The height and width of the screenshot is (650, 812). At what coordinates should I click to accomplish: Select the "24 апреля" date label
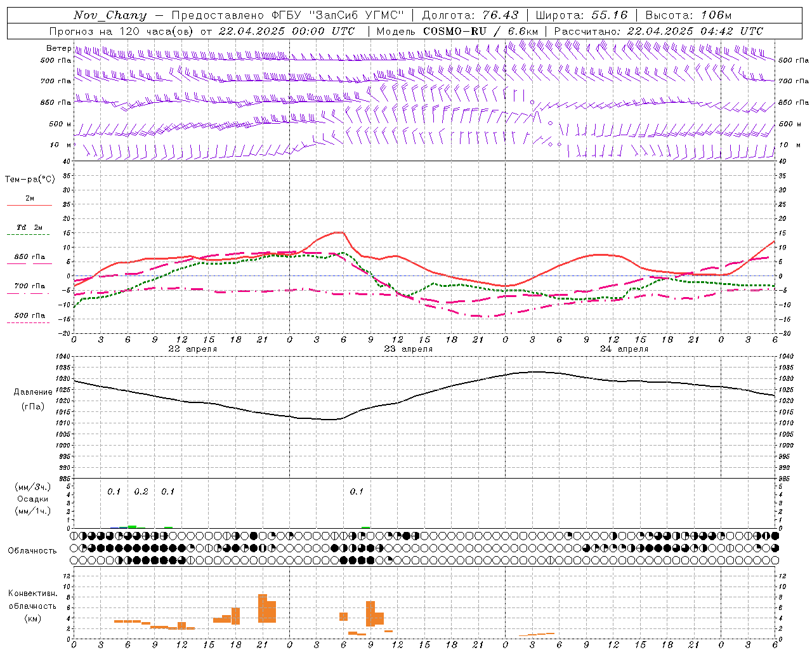(624, 349)
